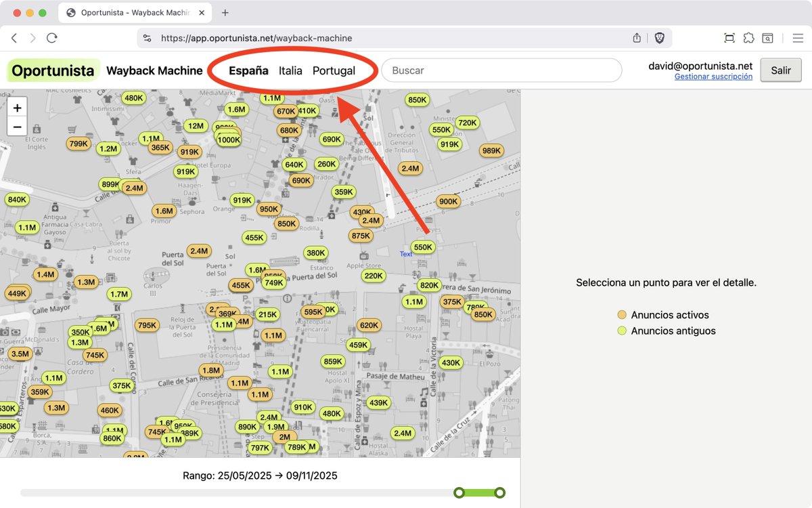
Task: Select the 875K map marker
Action: click(x=361, y=236)
